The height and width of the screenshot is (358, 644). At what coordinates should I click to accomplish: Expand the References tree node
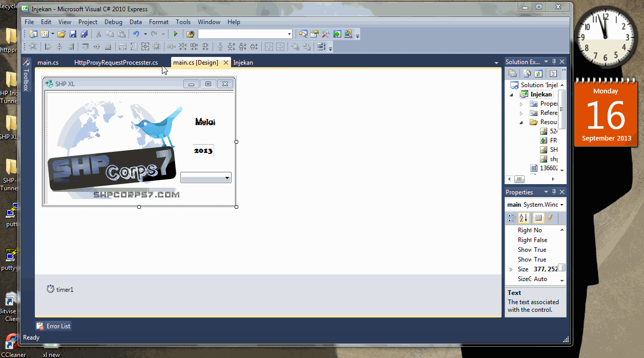pos(522,113)
